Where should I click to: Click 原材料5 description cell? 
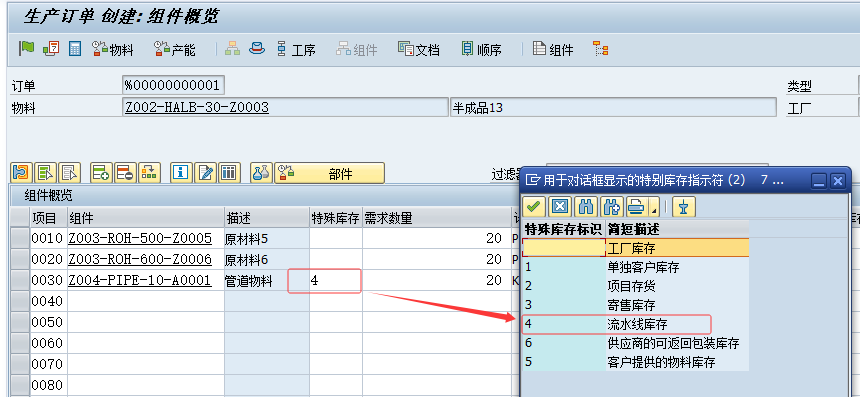(x=267, y=238)
